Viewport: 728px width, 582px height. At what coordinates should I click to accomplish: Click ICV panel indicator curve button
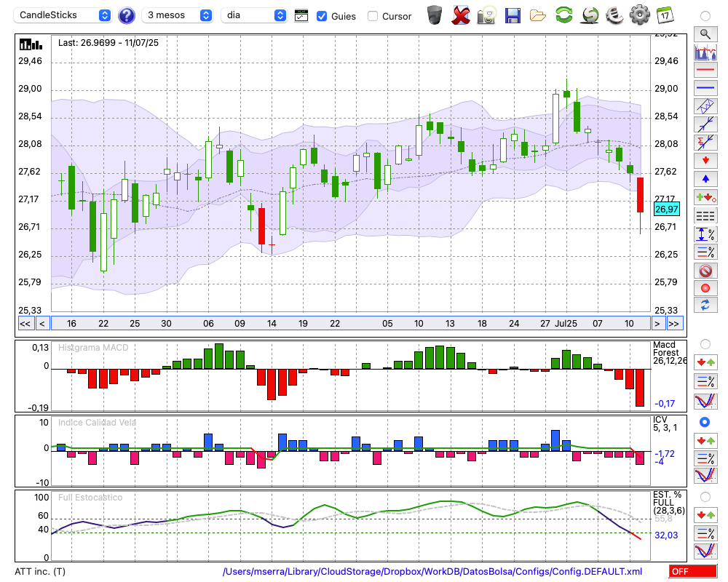coord(705,476)
